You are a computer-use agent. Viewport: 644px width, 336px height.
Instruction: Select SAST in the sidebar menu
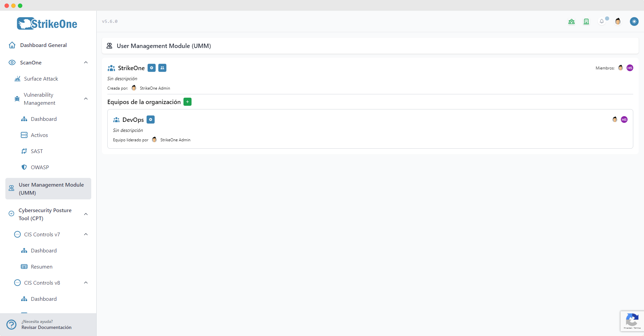pyautogui.click(x=37, y=151)
